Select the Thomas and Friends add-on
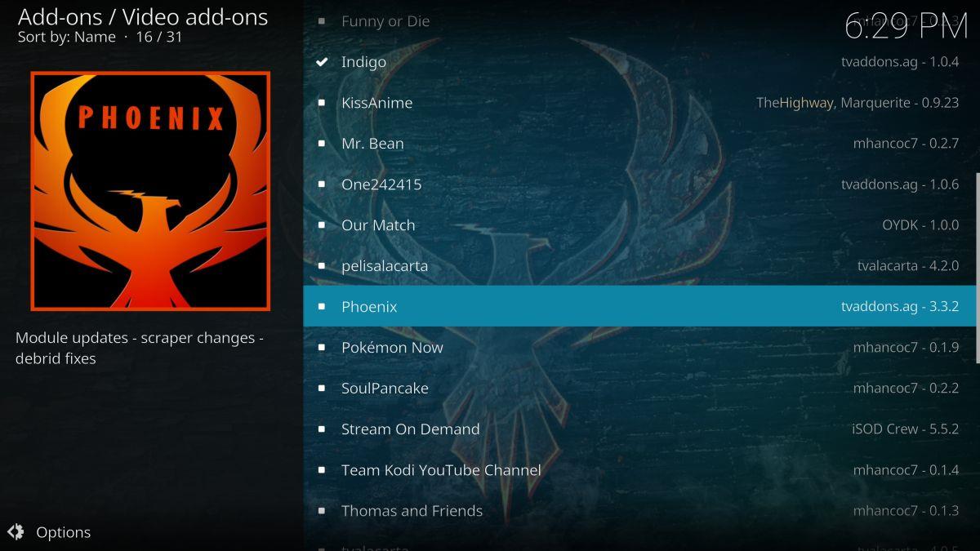This screenshot has width=980, height=551. click(x=641, y=510)
